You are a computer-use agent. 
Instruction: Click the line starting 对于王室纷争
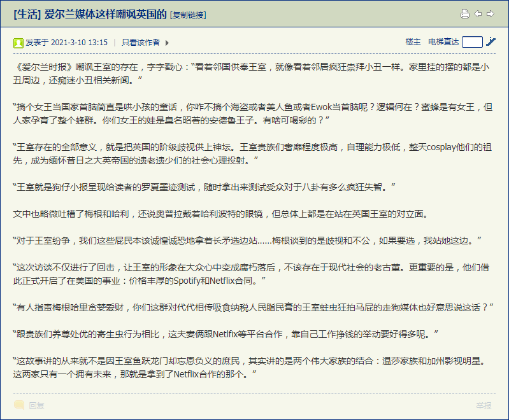click(x=247, y=241)
